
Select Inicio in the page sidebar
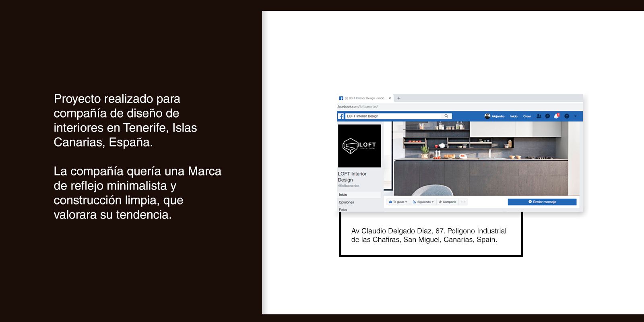(x=359, y=195)
